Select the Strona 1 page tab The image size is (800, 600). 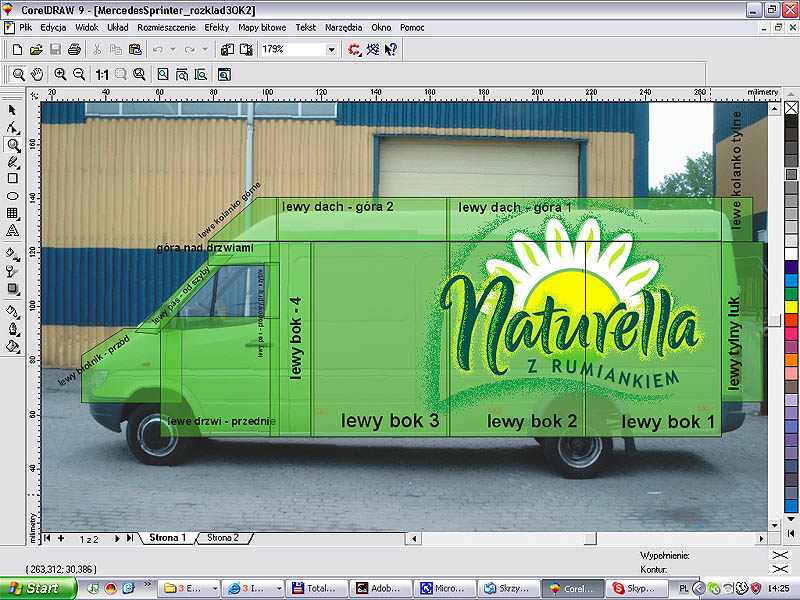167,538
